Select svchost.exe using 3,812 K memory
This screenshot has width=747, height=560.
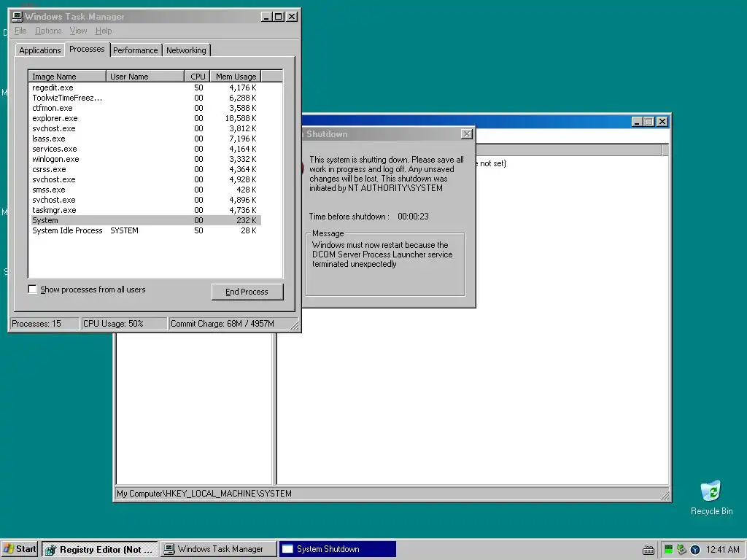click(145, 128)
